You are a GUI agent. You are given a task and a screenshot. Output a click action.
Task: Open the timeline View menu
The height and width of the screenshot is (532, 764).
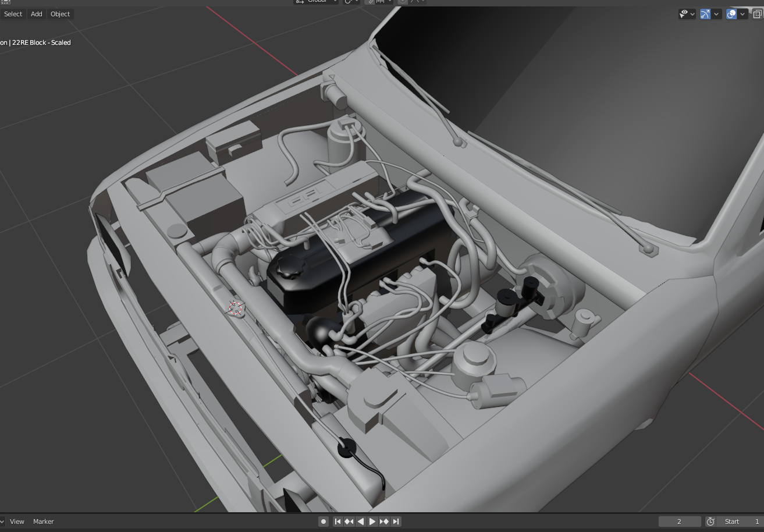pos(17,522)
